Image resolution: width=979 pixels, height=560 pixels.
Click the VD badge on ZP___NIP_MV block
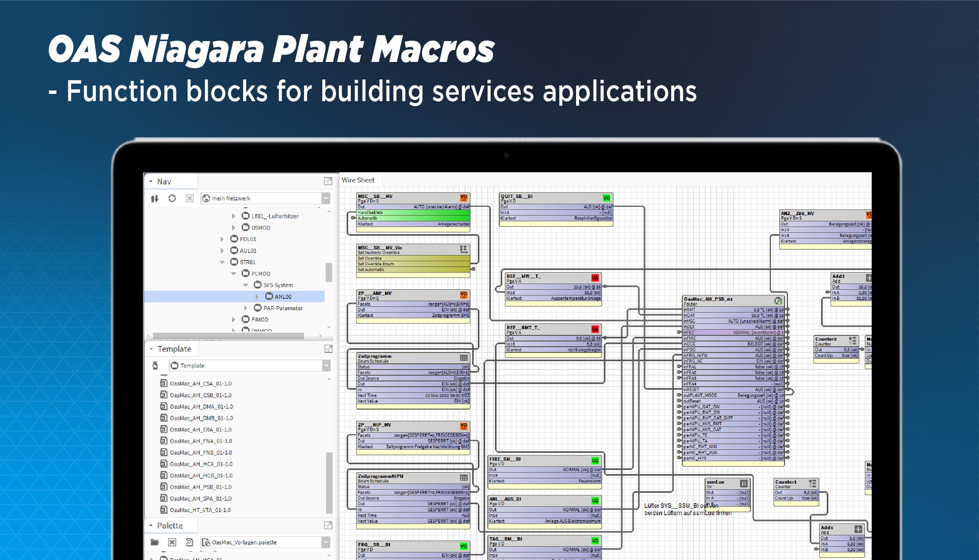click(464, 427)
